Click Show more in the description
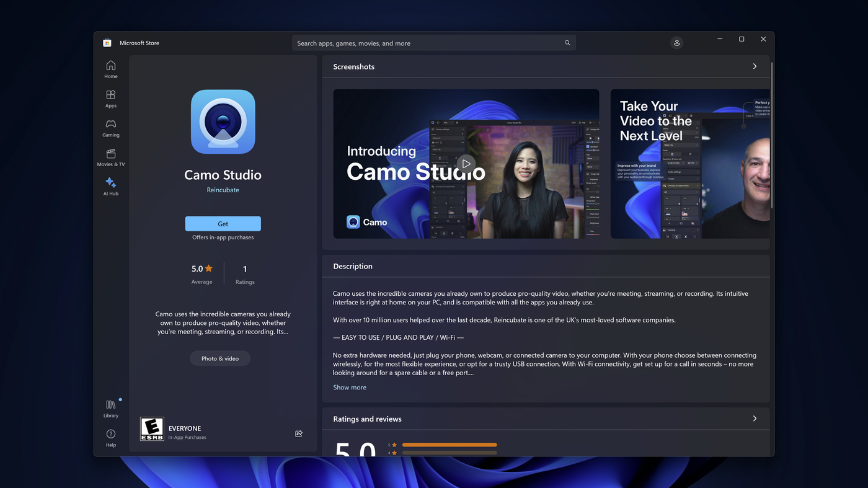 [350, 388]
